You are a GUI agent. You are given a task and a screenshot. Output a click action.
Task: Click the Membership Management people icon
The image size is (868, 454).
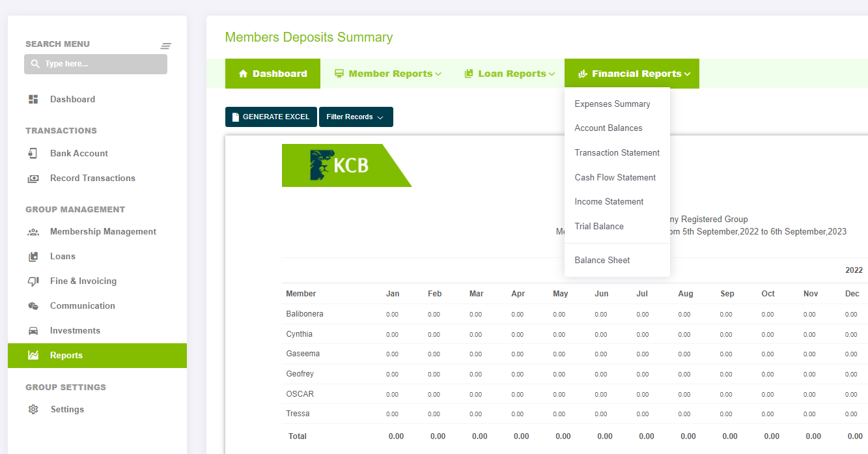click(33, 232)
